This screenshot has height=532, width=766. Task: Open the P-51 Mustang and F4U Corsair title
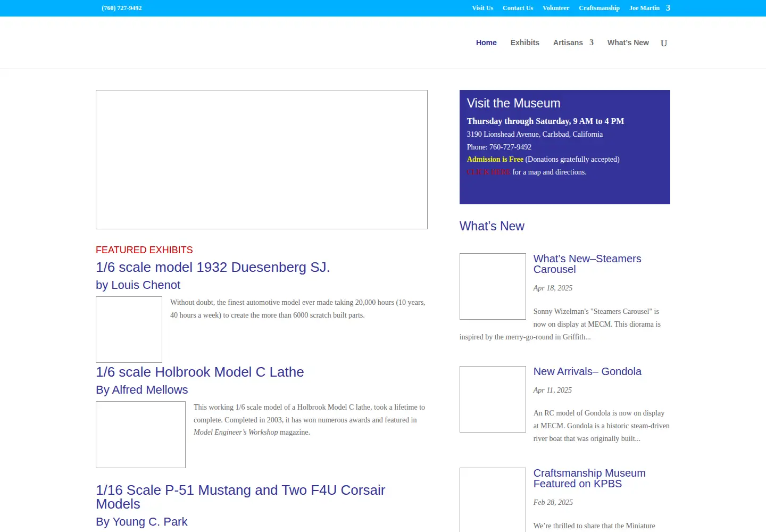[240, 497]
